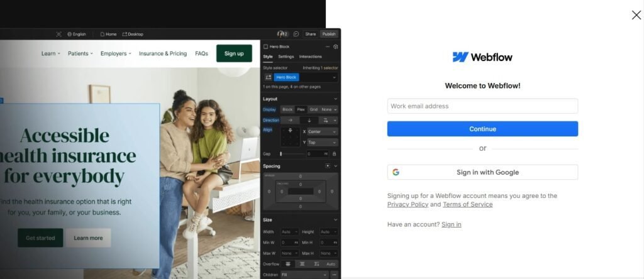Click the component cube icon beside Hero Block
This screenshot has width=644, height=279.
(336, 46)
